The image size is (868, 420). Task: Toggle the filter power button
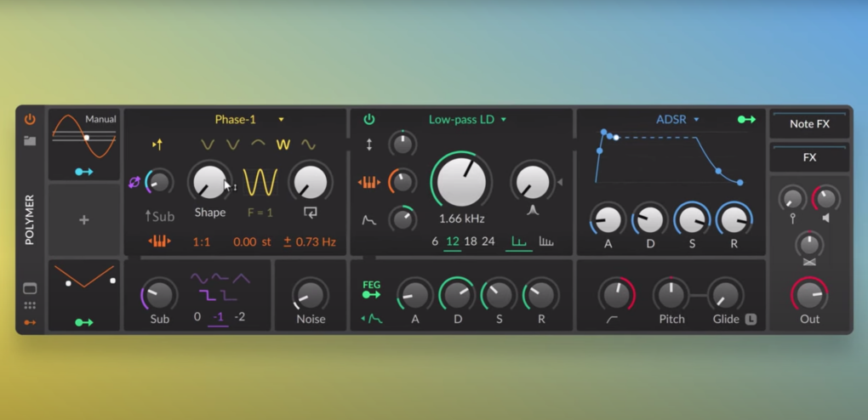[369, 120]
